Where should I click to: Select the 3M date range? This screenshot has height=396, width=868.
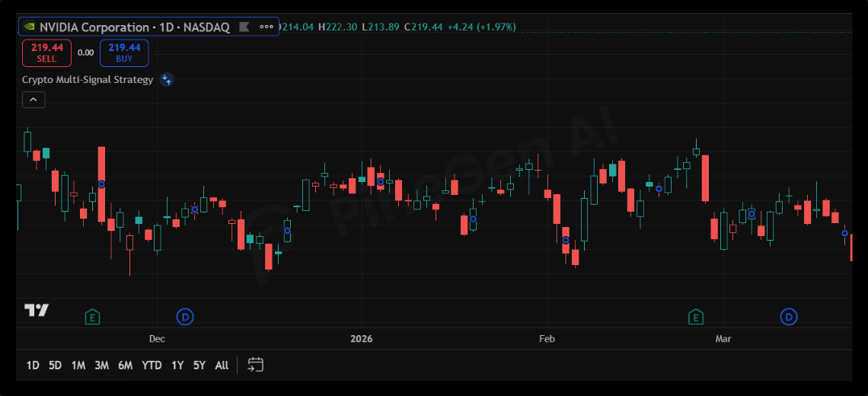tap(101, 366)
